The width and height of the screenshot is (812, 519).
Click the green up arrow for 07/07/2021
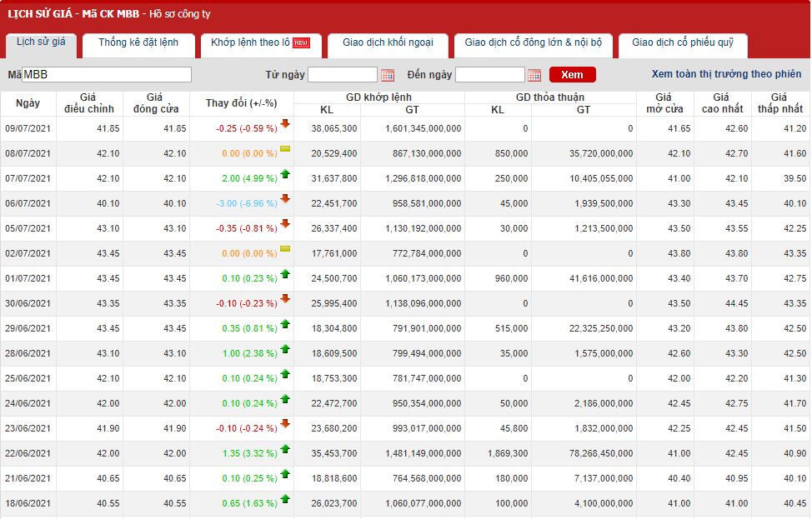[285, 174]
